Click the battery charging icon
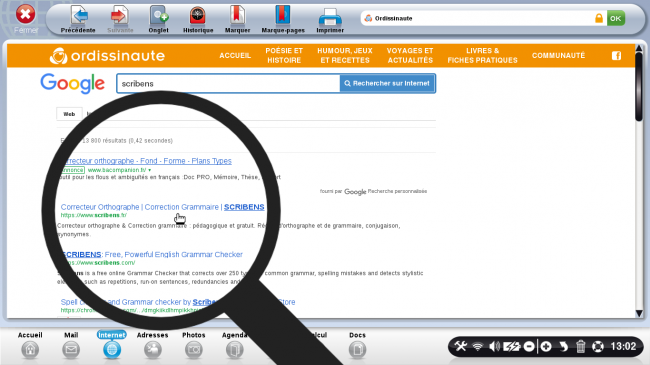The height and width of the screenshot is (365, 650). 512,346
